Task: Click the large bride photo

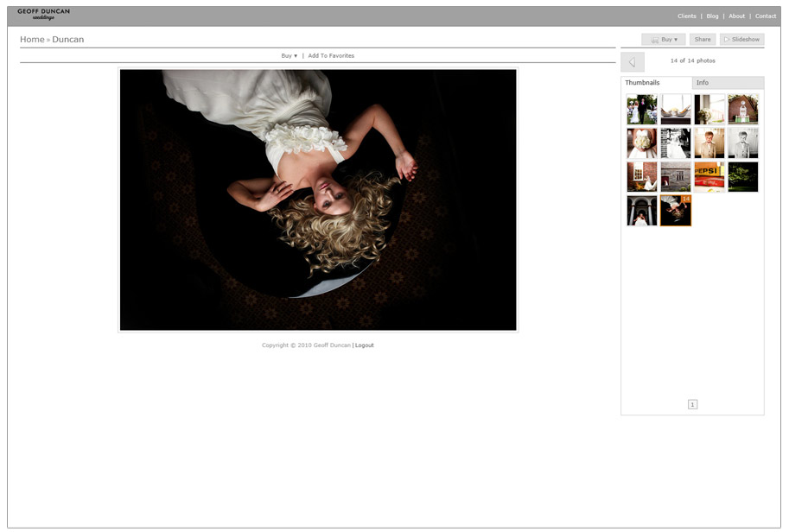Action: tap(318, 199)
